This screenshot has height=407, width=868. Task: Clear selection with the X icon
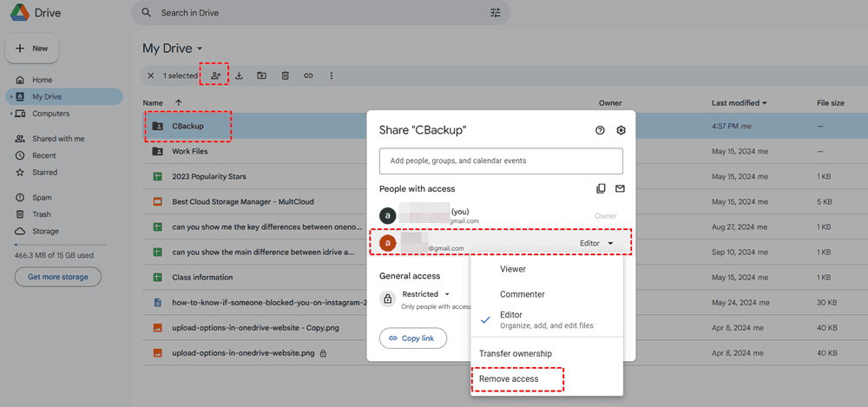150,75
